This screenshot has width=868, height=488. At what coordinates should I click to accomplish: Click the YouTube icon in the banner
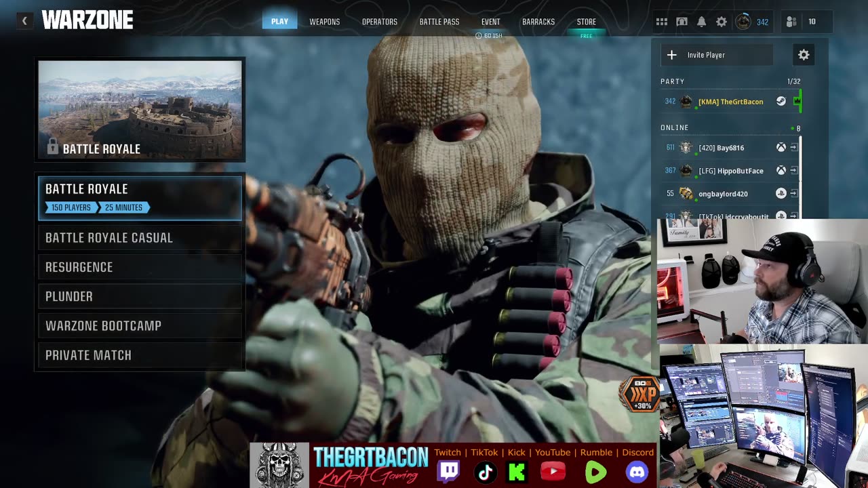point(553,472)
